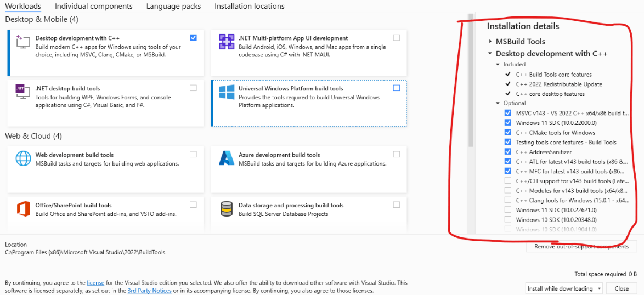Screen dimensions: 644x295
Task: Click the Desktop & Mobile (4) heading
Action: pos(42,19)
